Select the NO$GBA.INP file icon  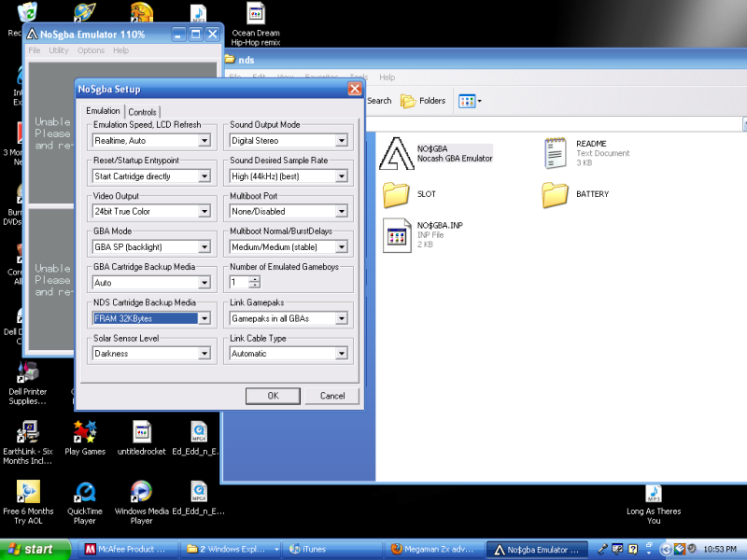coord(397,235)
